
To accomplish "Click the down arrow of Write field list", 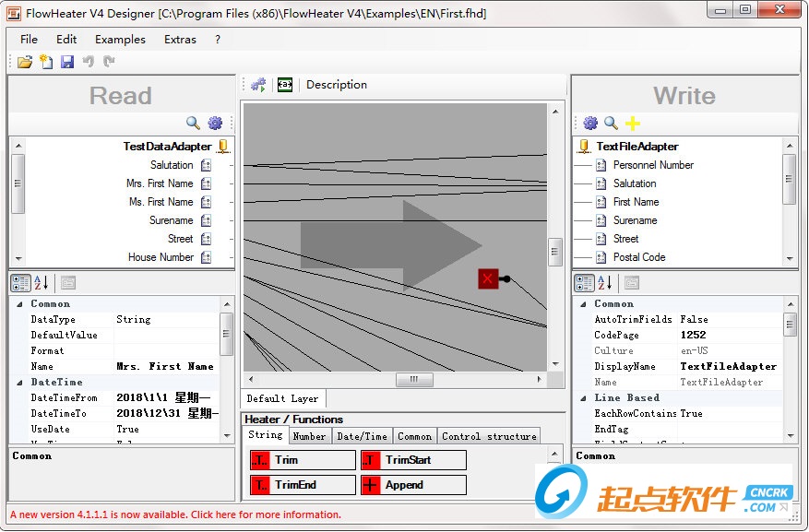I will coord(790,258).
